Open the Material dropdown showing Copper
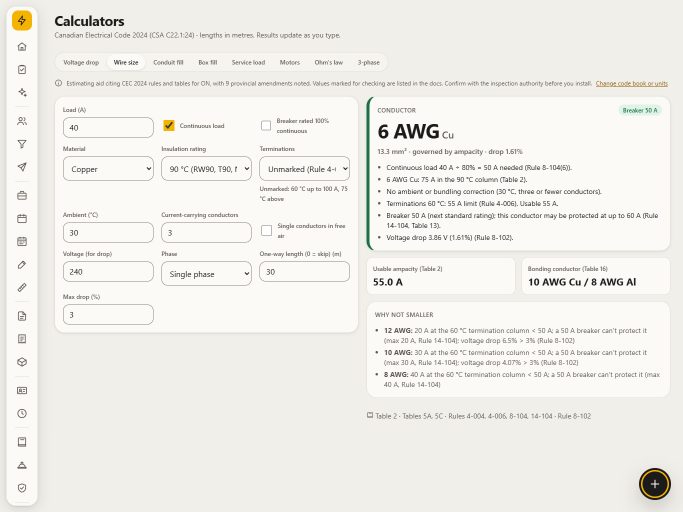Image resolution: width=683 pixels, height=512 pixels. 108,169
